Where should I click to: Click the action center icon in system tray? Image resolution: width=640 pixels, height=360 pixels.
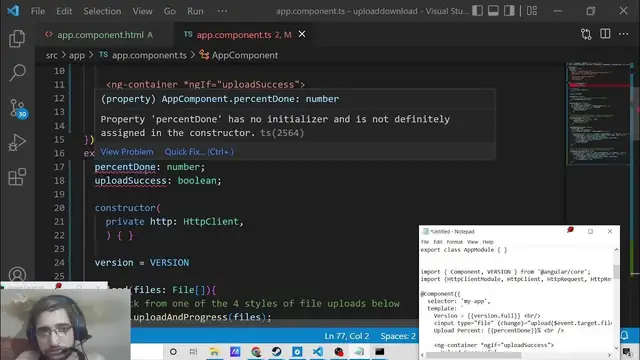coord(627,351)
